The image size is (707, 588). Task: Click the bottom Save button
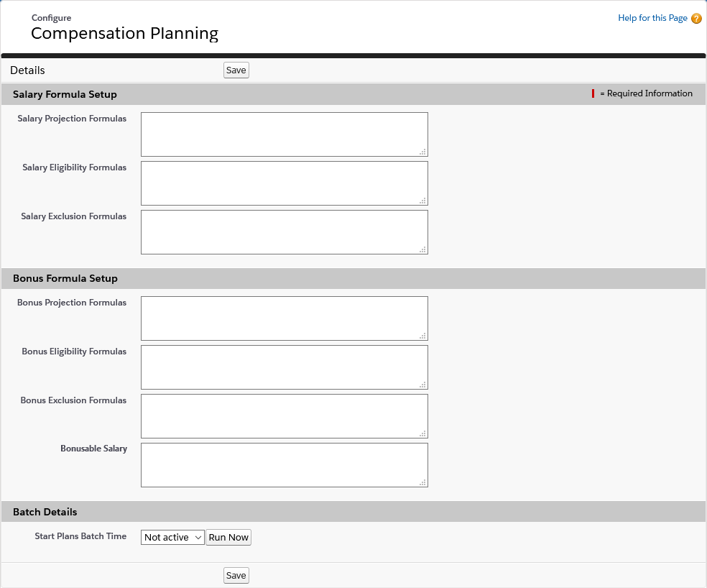236,575
